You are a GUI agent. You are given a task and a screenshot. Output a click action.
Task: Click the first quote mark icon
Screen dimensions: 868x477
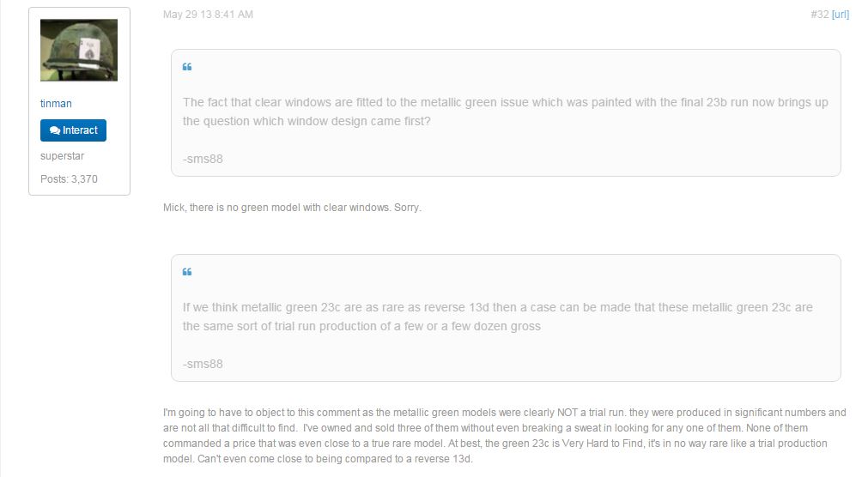click(187, 67)
